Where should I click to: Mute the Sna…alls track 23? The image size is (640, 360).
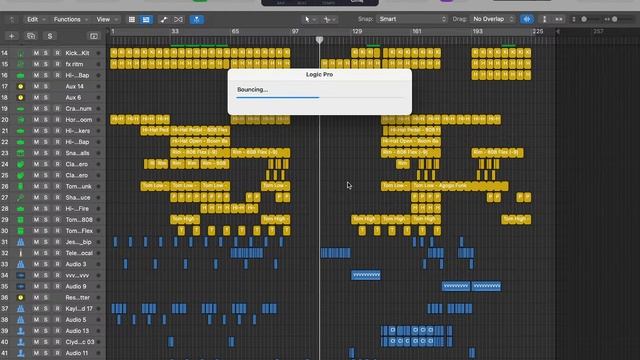coord(36,153)
